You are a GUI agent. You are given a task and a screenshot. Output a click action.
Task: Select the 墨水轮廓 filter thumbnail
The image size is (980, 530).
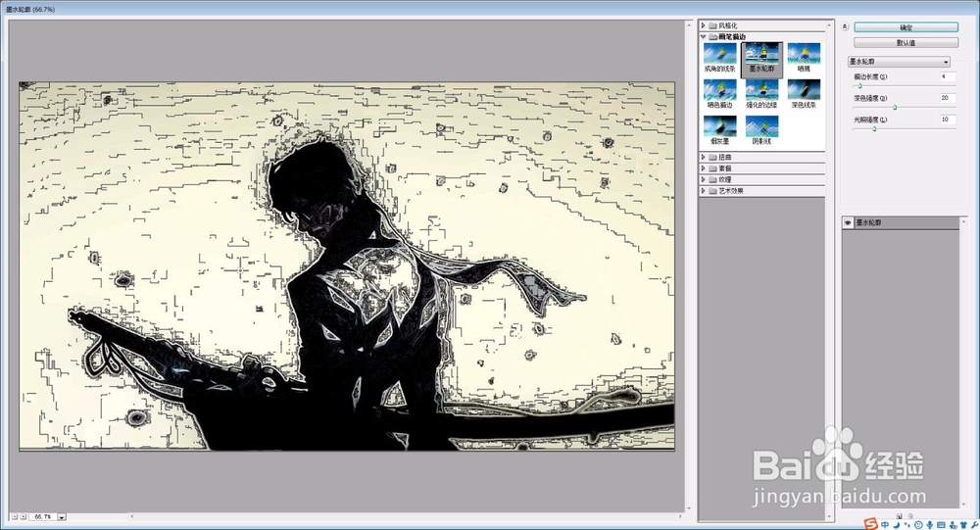pyautogui.click(x=761, y=58)
